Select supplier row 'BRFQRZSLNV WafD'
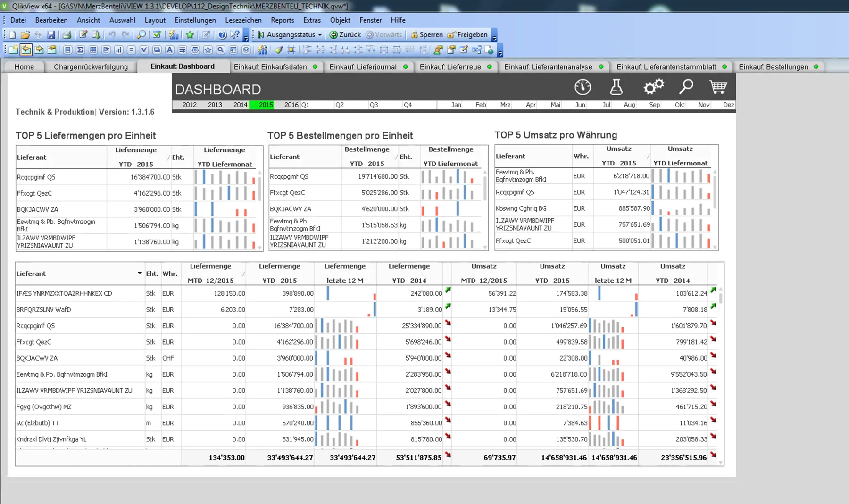The image size is (849, 504). tap(43, 310)
